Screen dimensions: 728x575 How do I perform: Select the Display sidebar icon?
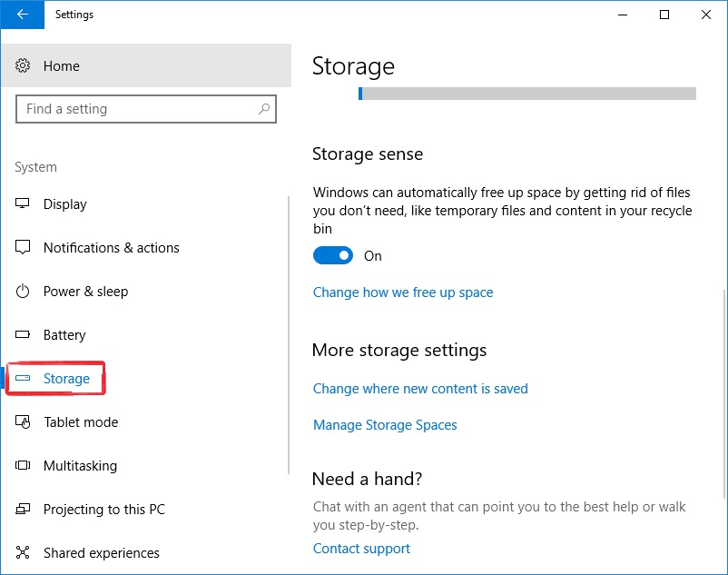[x=24, y=204]
